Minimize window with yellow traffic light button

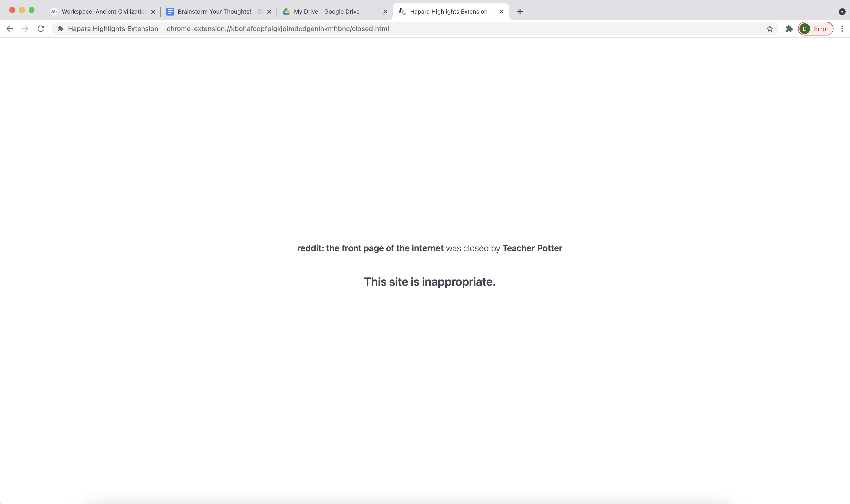pyautogui.click(x=22, y=10)
